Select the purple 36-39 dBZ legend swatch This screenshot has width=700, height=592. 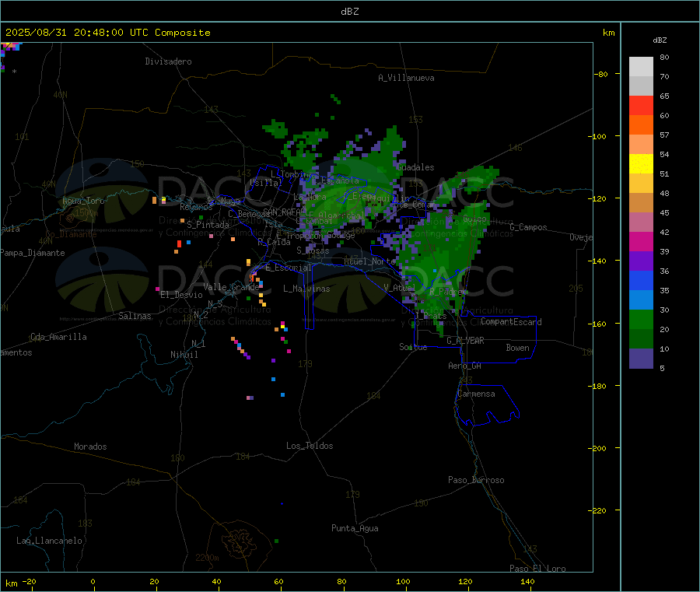(641, 261)
